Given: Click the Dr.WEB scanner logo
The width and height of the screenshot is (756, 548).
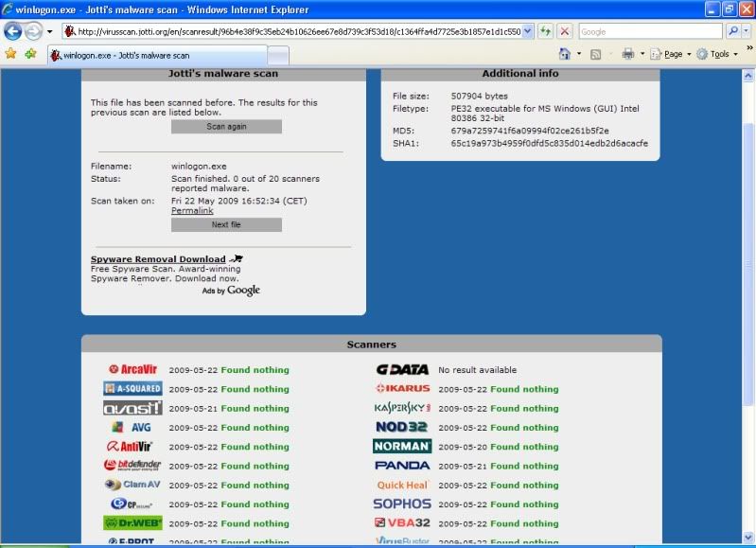Looking at the screenshot, I should (x=132, y=522).
